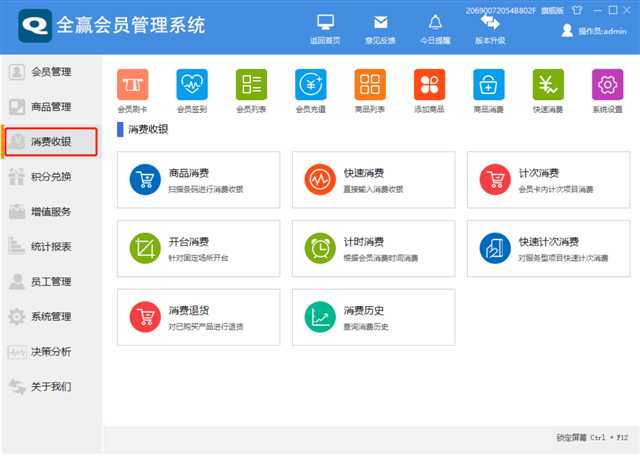Open the 消费退货 card
Image resolution: width=640 pixels, height=456 pixels.
coord(198,317)
